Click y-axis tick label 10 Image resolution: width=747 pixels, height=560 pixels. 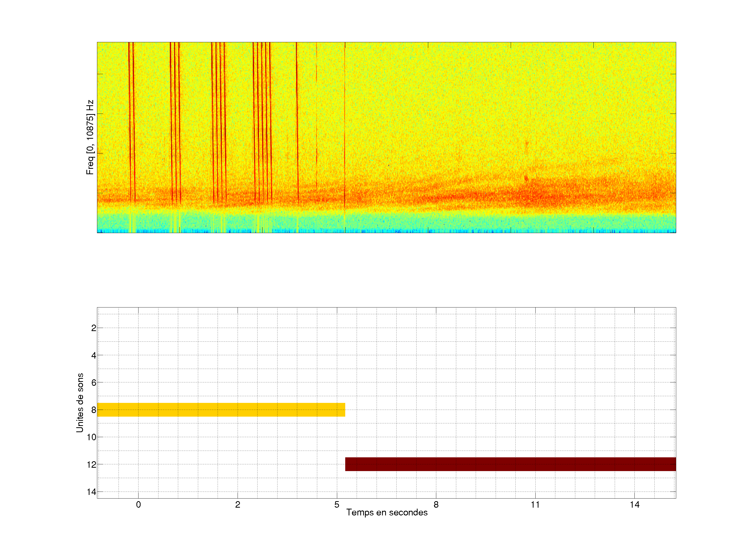click(x=92, y=437)
